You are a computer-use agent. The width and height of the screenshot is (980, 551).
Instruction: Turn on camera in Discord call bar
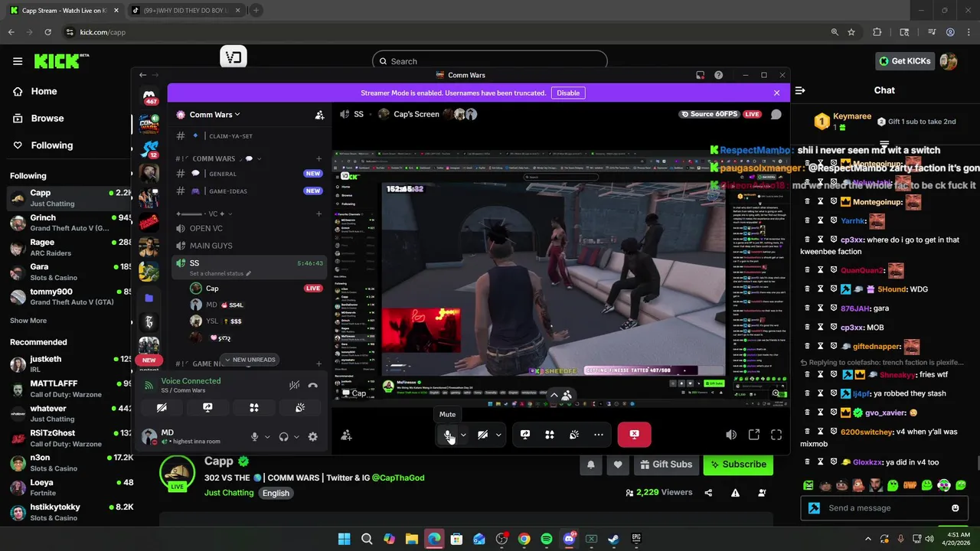tap(482, 435)
